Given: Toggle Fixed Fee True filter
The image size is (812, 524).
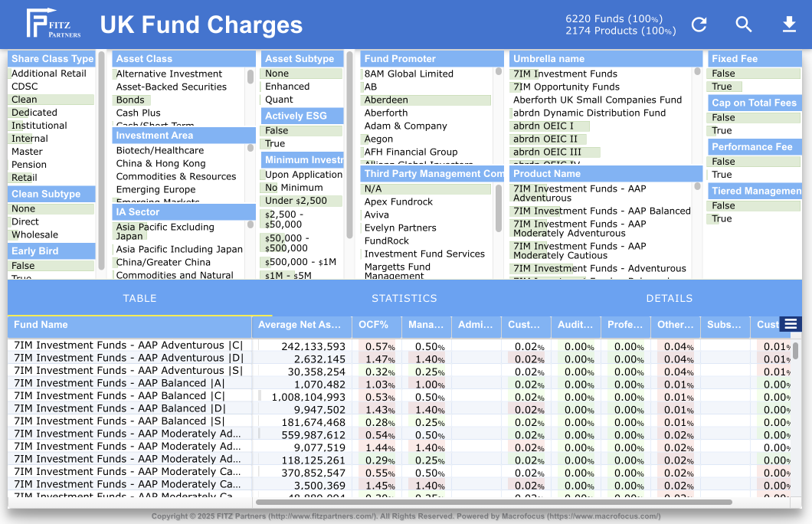Looking at the screenshot, I should 722,87.
